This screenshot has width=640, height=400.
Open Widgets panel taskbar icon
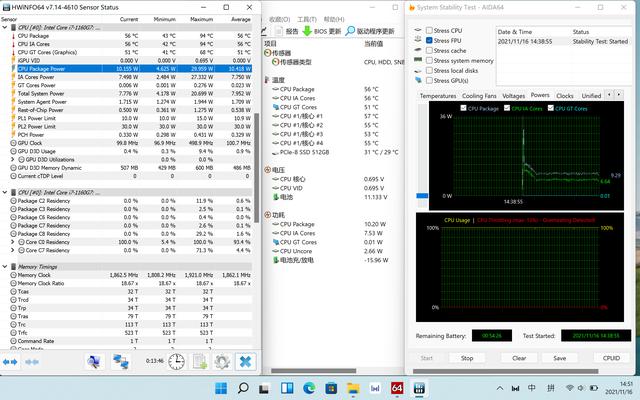tap(287, 388)
